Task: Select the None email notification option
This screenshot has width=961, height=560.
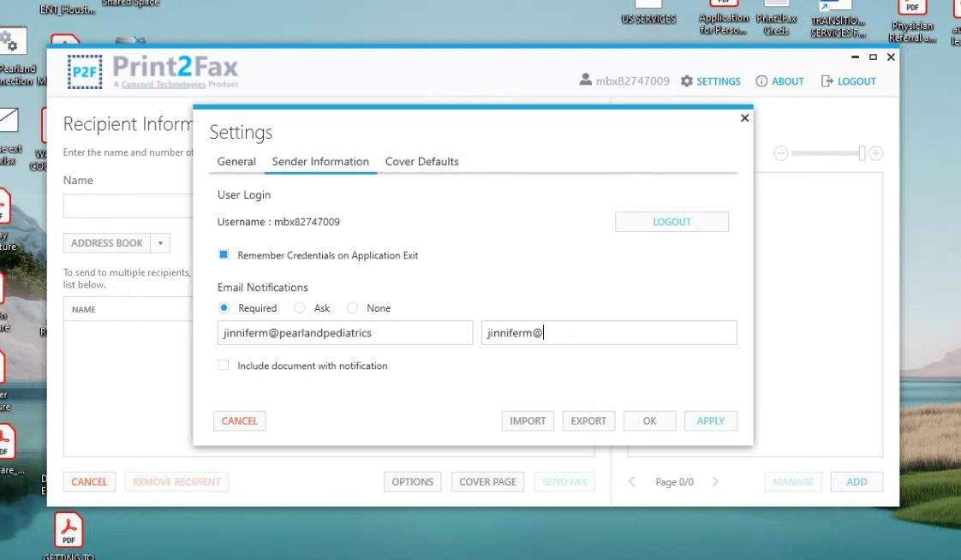Action: (352, 307)
